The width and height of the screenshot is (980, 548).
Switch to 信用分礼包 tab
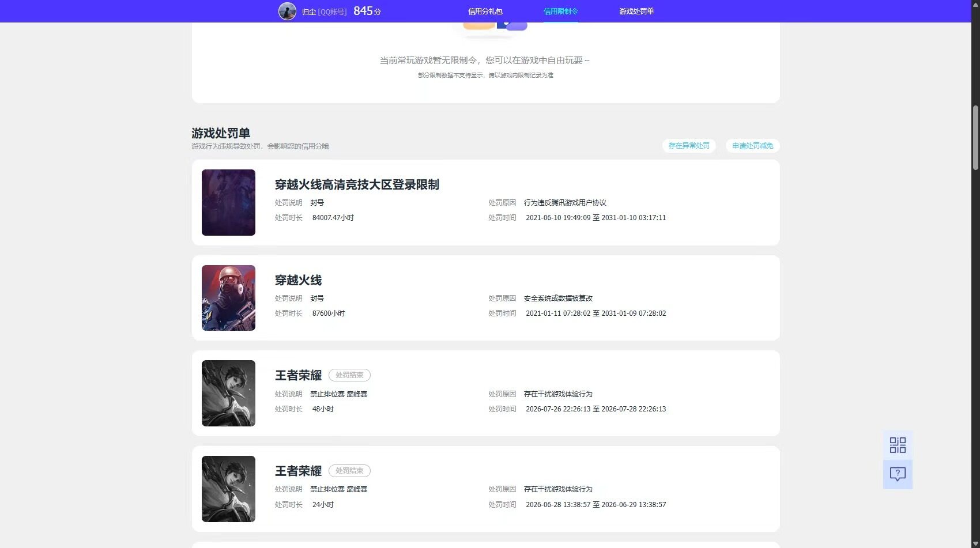click(485, 11)
